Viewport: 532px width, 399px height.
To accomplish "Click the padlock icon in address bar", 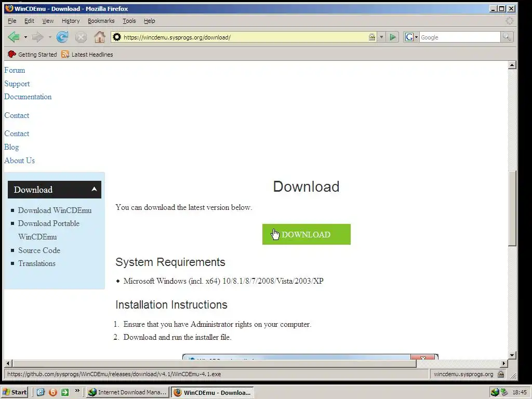I will tap(372, 37).
